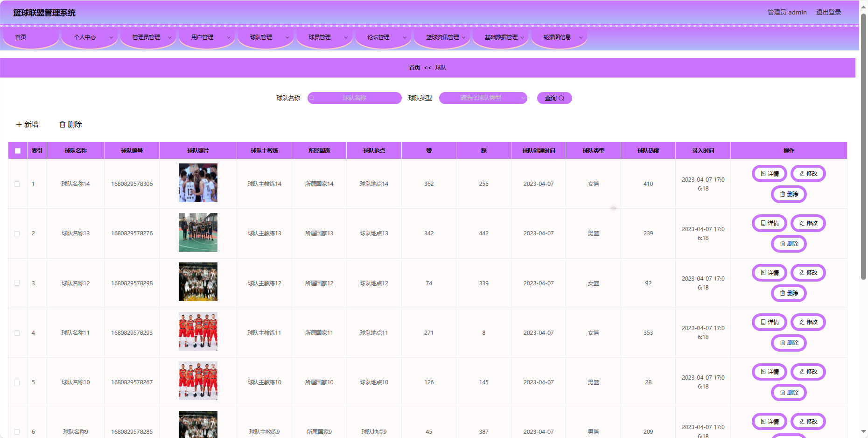
Task: Check the checkbox for row 球队名称12
Action: point(17,283)
